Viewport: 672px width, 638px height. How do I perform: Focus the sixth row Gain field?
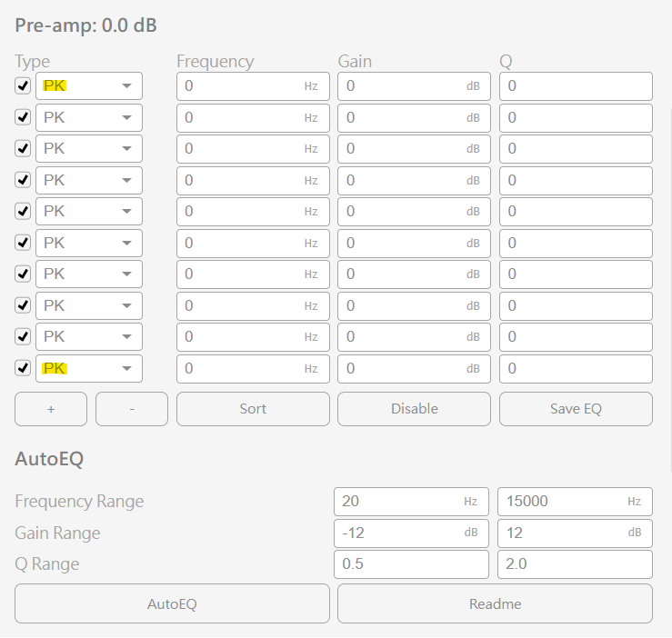(414, 244)
